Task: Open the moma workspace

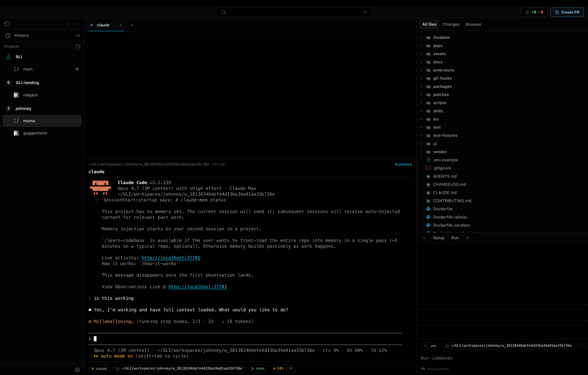Action: [42, 121]
